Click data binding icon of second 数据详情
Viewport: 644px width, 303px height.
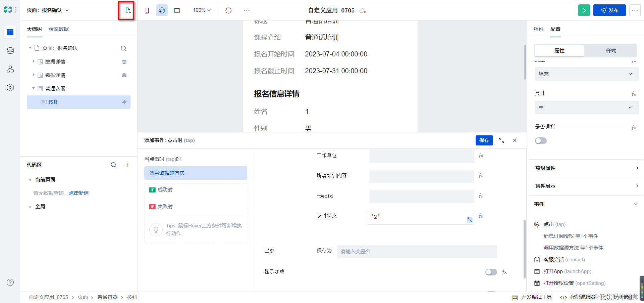point(124,75)
